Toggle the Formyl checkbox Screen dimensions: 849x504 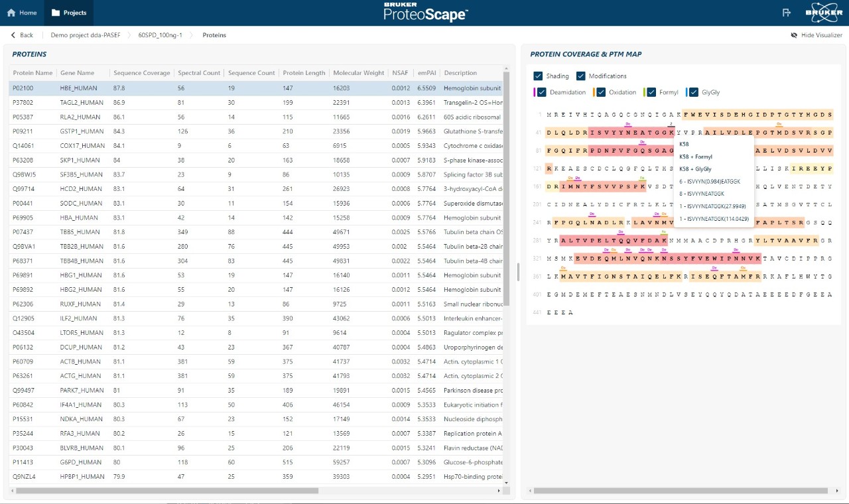[x=651, y=92]
